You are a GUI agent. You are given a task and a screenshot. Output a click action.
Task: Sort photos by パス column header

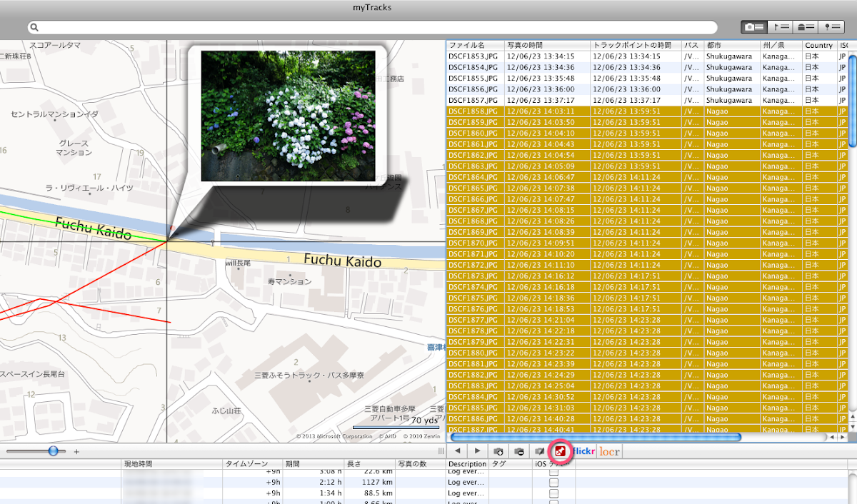[x=692, y=45]
